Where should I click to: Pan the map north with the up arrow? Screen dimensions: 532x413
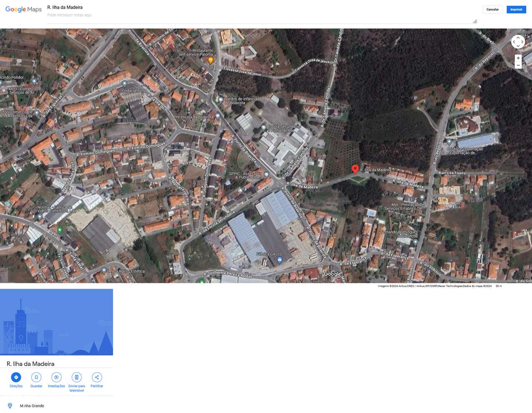coord(518,37)
